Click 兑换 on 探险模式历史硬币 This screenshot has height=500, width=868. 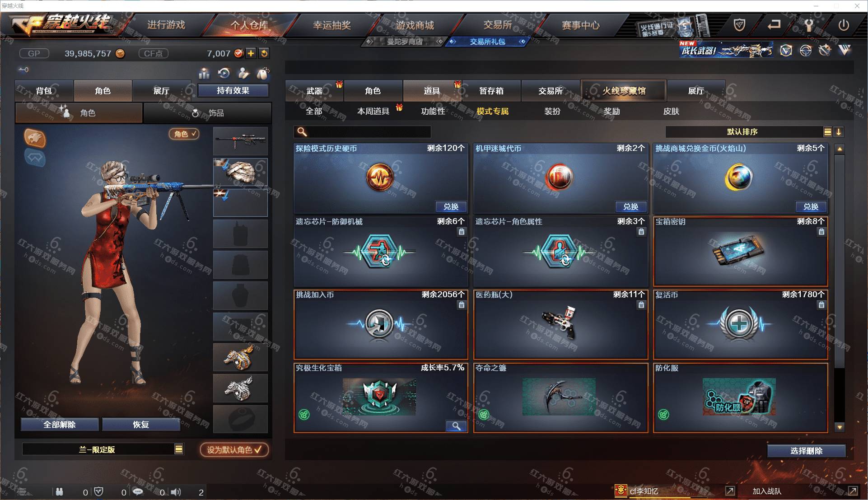451,207
